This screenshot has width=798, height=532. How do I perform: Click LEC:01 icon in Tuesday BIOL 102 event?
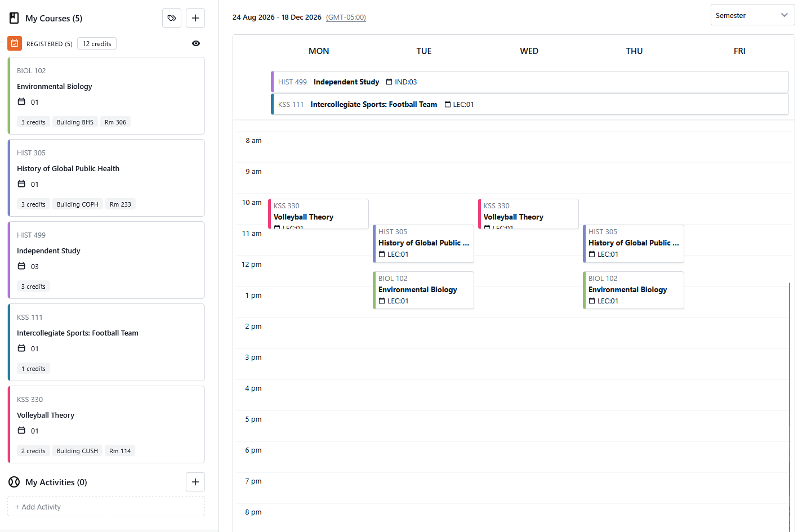382,301
